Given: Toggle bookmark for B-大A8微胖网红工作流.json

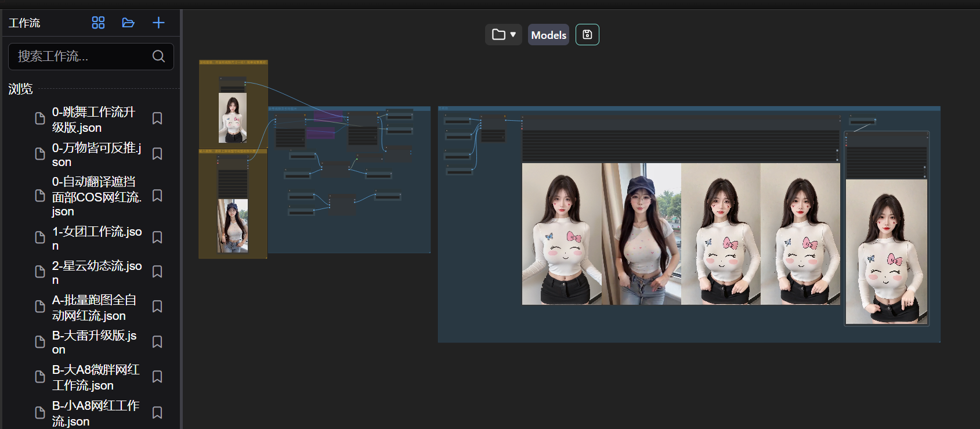Looking at the screenshot, I should pos(157,377).
